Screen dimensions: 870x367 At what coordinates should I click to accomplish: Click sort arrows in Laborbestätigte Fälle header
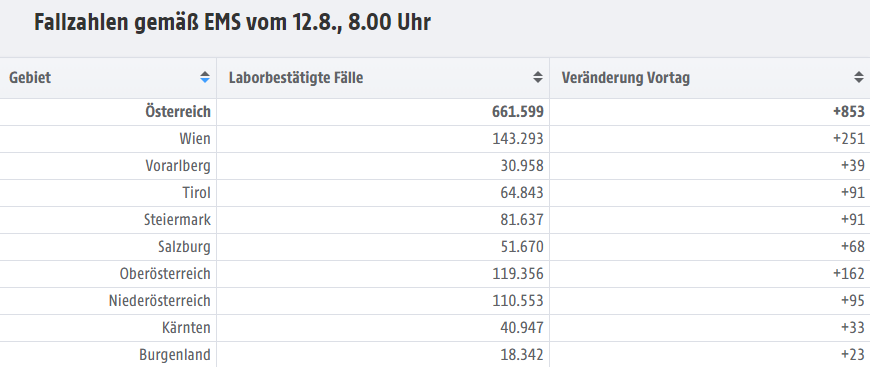click(x=538, y=78)
